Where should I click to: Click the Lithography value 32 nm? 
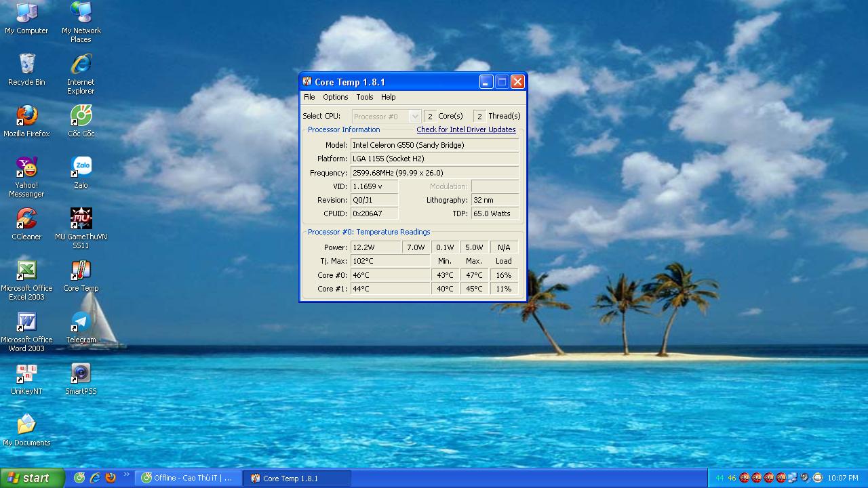[x=495, y=200]
